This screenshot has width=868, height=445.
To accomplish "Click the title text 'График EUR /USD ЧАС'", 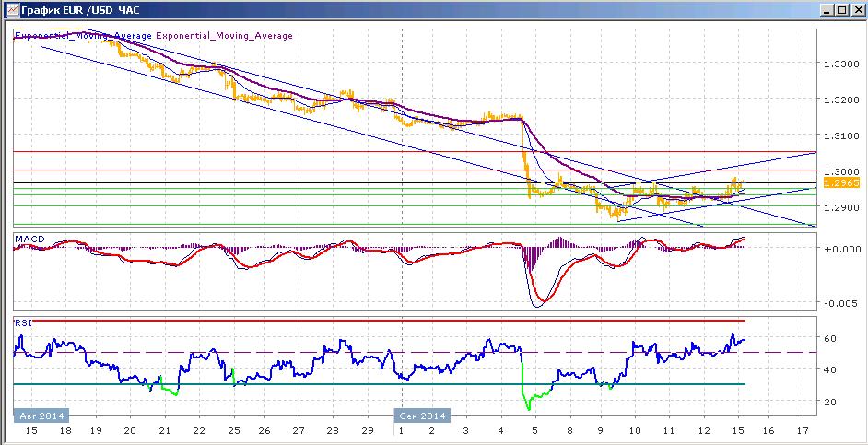I will click(x=81, y=10).
